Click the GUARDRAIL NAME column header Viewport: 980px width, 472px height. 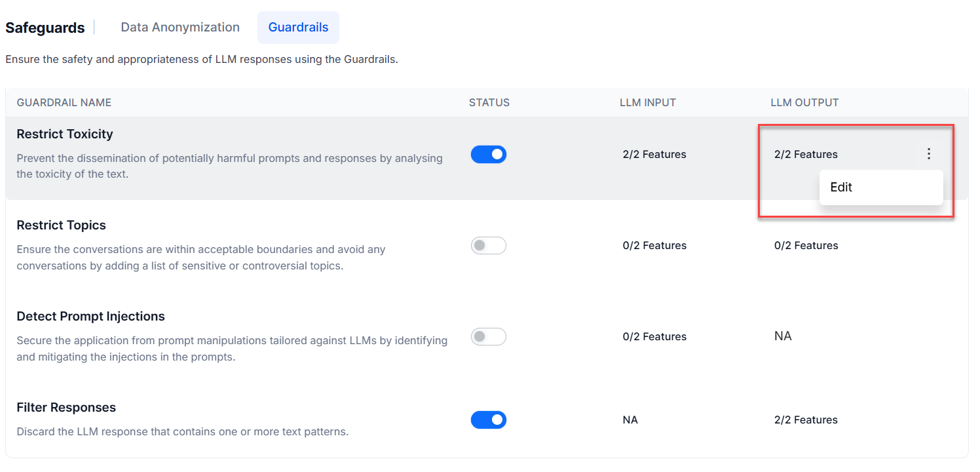click(64, 102)
